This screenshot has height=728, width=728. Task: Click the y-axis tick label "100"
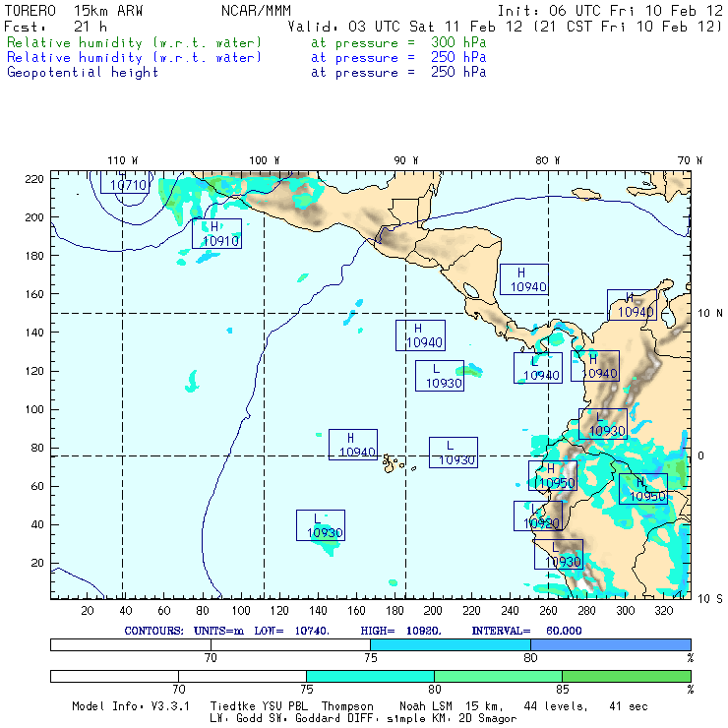tap(34, 409)
